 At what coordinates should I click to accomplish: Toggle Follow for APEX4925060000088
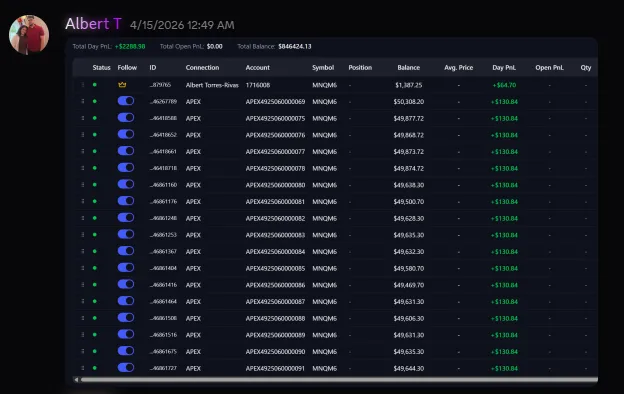click(126, 318)
